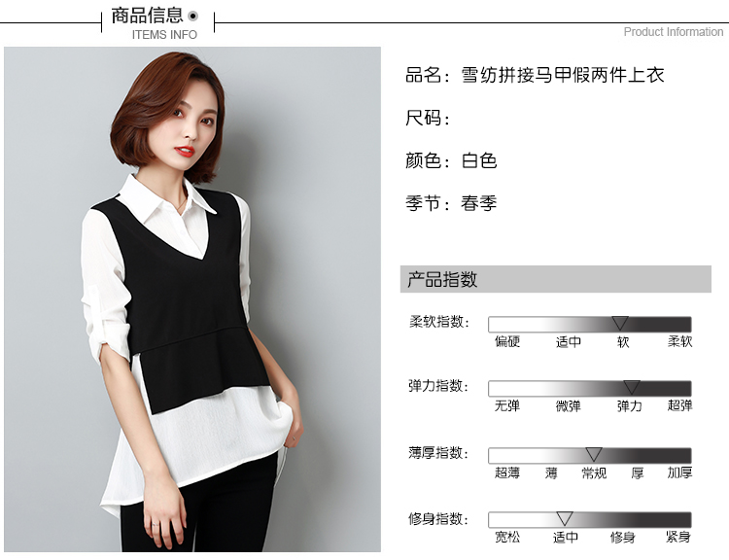729x560 pixels.
Task: Click the 产品指数 section header bar
Action: pos(556,279)
